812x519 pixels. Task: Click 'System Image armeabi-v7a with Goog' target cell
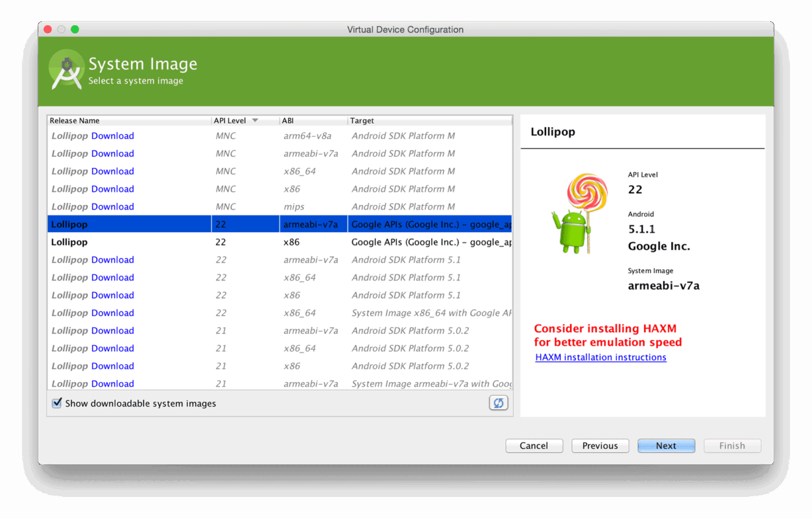[431, 384]
